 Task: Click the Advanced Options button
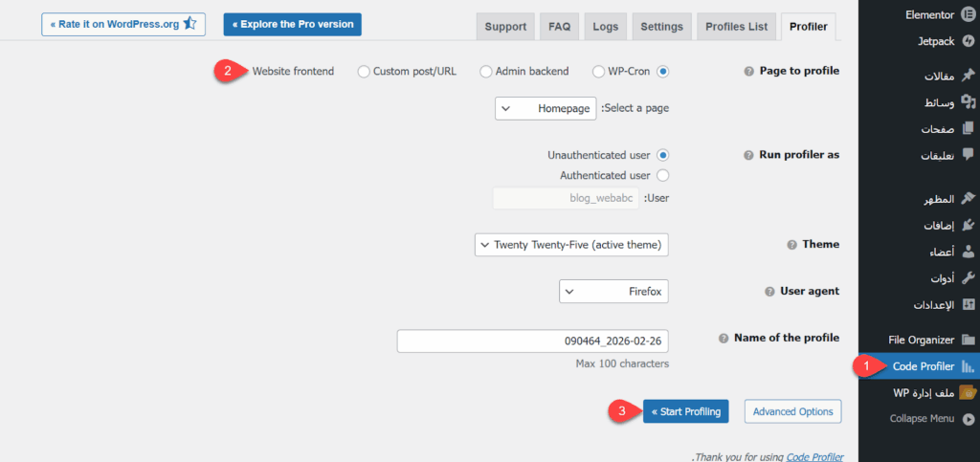[792, 411]
